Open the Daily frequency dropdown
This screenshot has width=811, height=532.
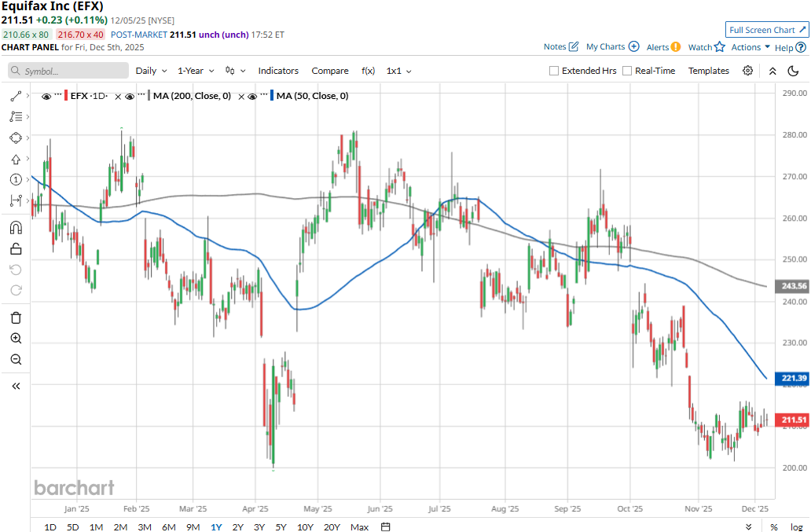coord(150,71)
